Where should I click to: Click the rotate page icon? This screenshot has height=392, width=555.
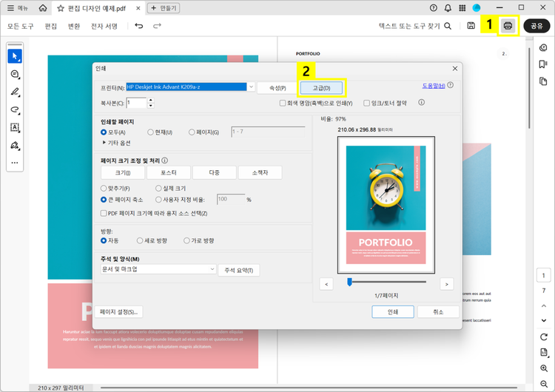tap(544, 337)
